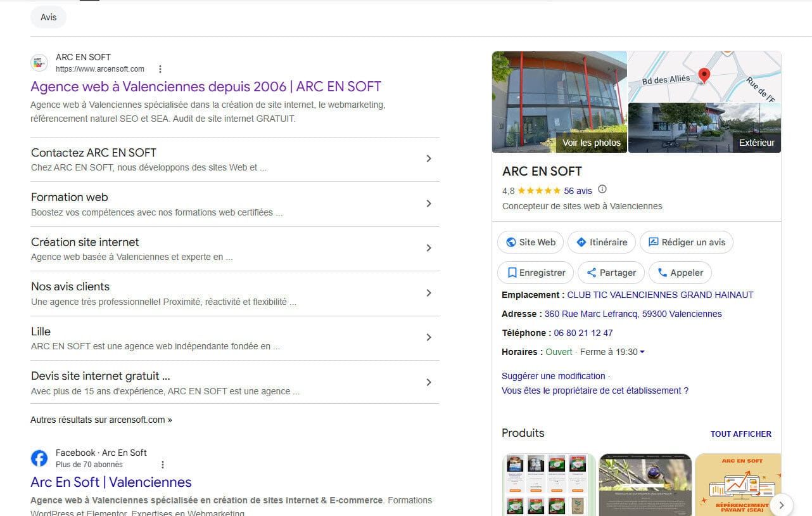
Task: Click the Facebook logo icon
Action: click(x=39, y=458)
